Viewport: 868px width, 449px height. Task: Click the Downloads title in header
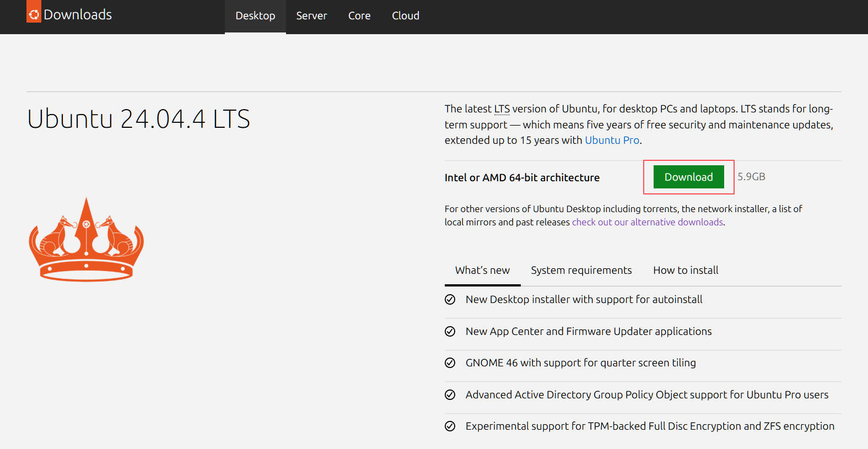pyautogui.click(x=78, y=15)
